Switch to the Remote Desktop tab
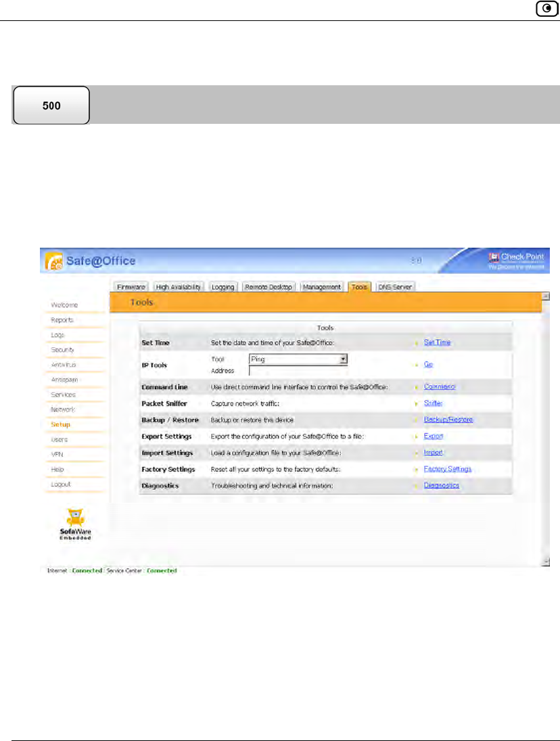This screenshot has height=741, width=560. point(269,287)
